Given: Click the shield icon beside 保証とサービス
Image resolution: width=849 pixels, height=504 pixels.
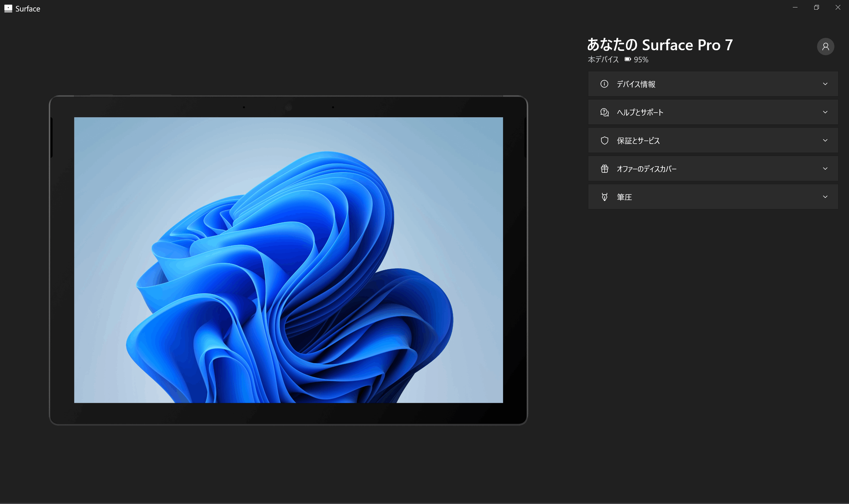Looking at the screenshot, I should (x=604, y=140).
